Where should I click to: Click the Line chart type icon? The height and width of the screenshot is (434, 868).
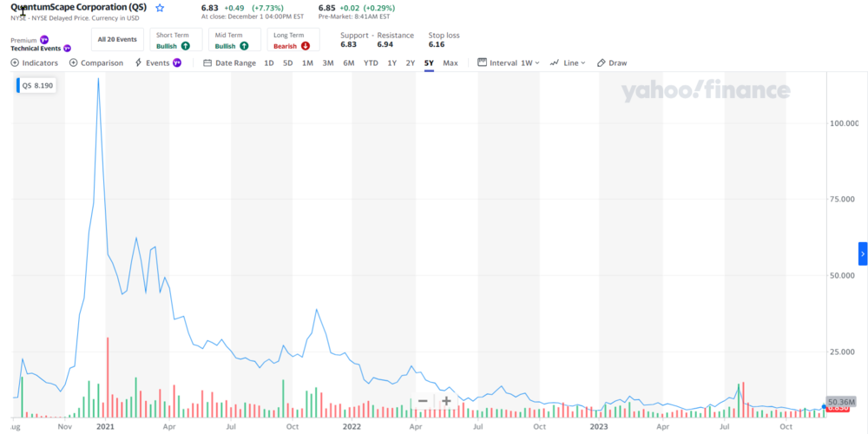554,63
